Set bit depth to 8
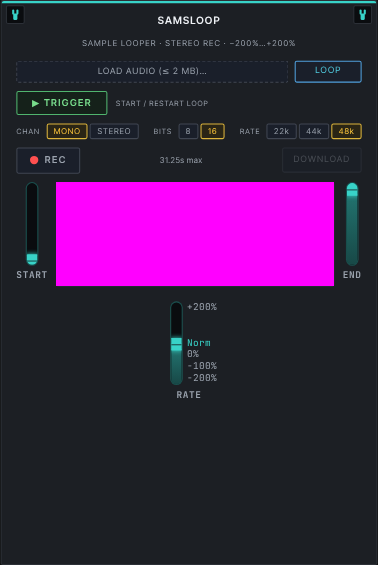Viewport: 378px width, 565px height. click(188, 131)
